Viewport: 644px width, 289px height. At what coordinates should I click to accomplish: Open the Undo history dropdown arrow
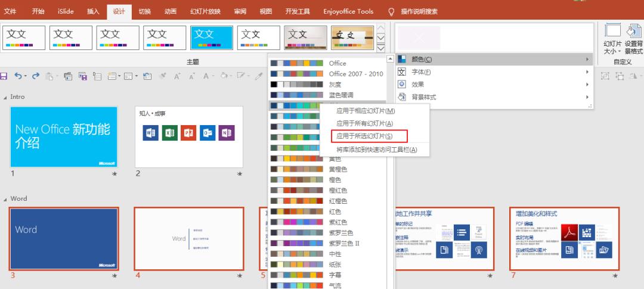click(x=26, y=76)
